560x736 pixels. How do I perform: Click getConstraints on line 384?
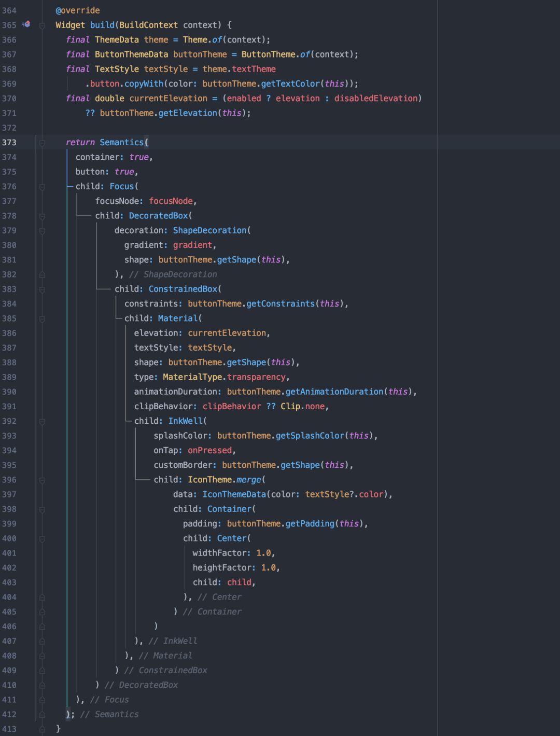tap(281, 304)
